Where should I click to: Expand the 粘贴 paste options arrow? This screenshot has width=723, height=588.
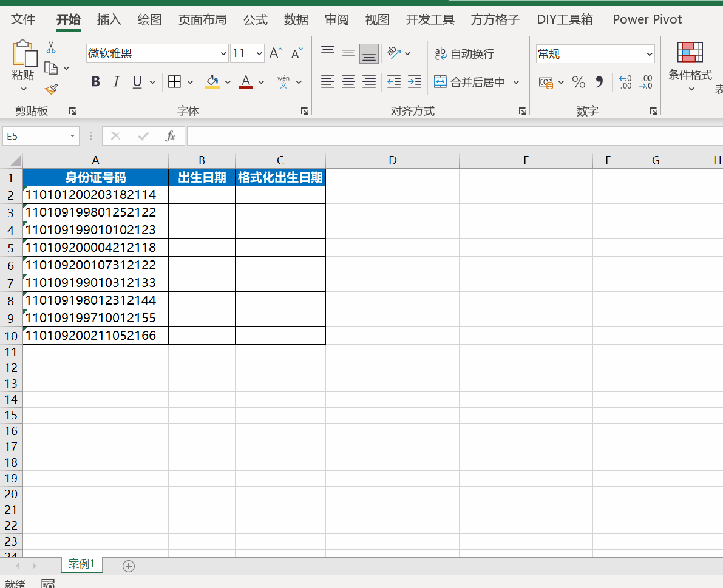[24, 89]
